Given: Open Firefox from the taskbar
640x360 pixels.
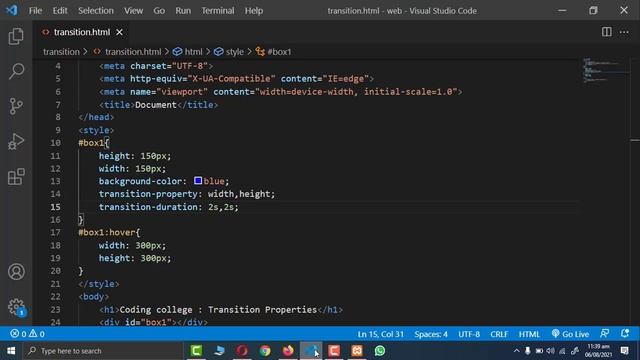Looking at the screenshot, I should [x=288, y=351].
